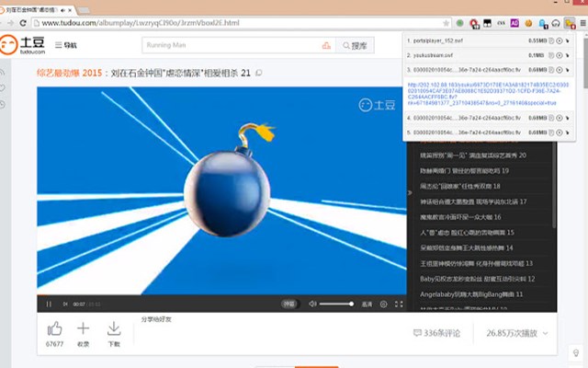Click the green circle extension icon
Image resolution: width=588 pixels, height=368 pixels.
(459, 23)
